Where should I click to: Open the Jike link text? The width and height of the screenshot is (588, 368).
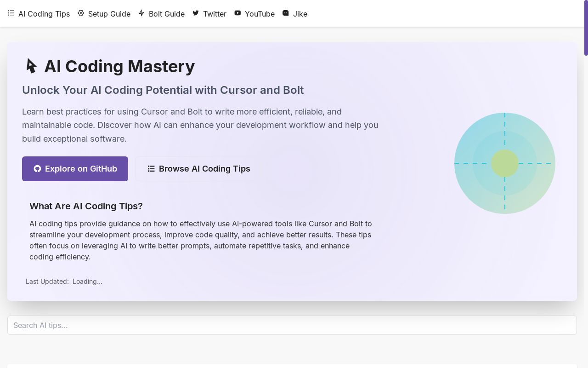(x=300, y=14)
